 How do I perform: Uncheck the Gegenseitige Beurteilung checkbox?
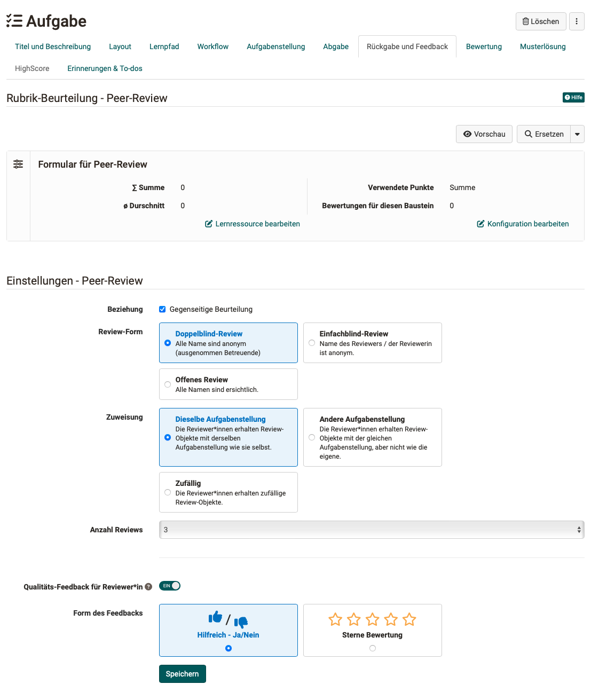(162, 309)
